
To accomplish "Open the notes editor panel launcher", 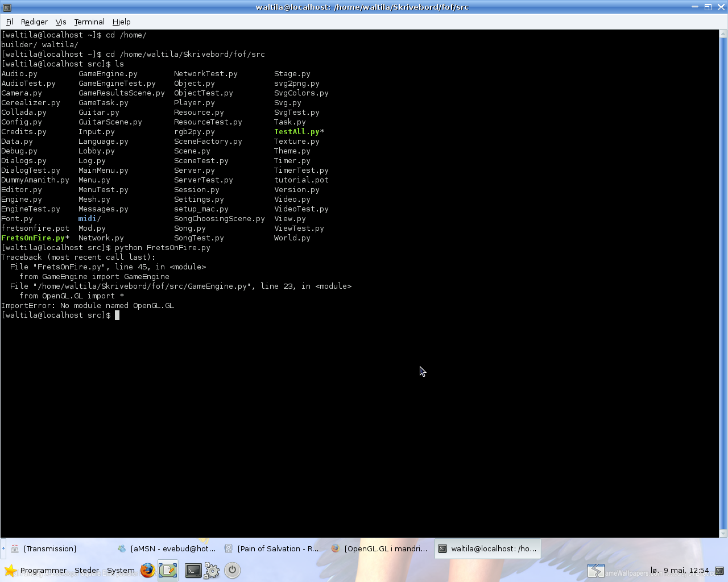I will 168,570.
